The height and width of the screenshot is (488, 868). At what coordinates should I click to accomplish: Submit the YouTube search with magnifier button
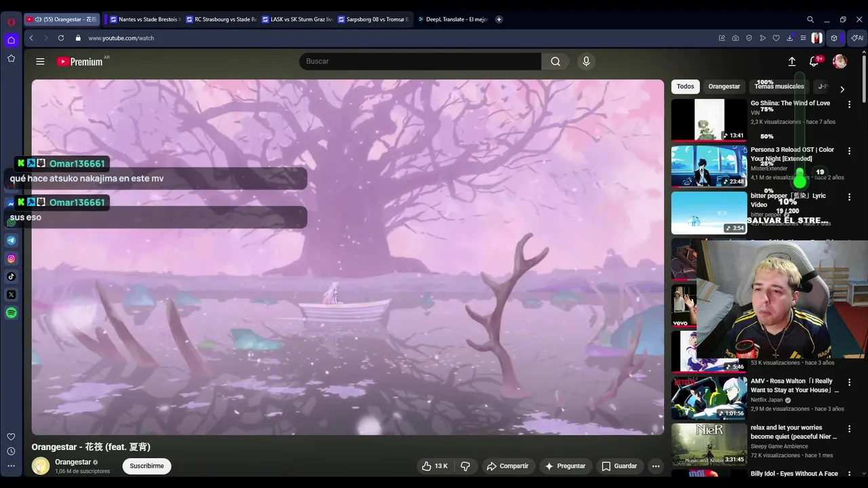pos(555,62)
